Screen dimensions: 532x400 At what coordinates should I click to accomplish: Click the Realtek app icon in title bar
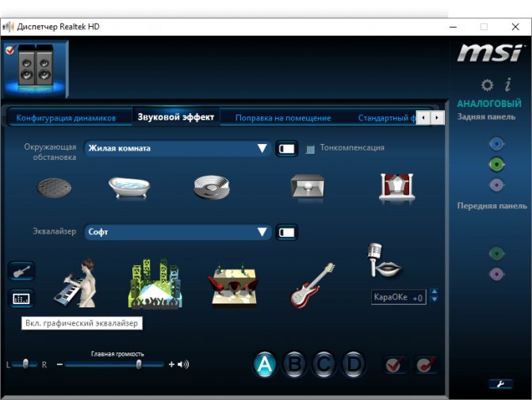(8, 27)
